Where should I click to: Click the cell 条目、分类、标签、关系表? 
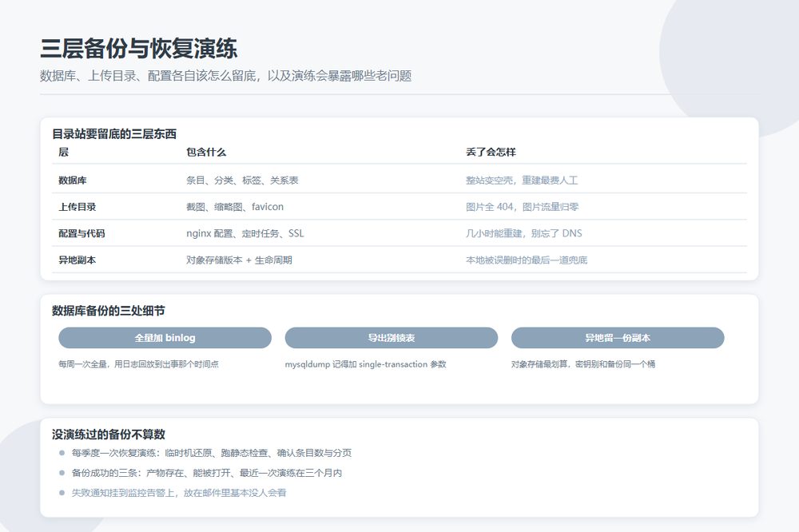pos(242,181)
